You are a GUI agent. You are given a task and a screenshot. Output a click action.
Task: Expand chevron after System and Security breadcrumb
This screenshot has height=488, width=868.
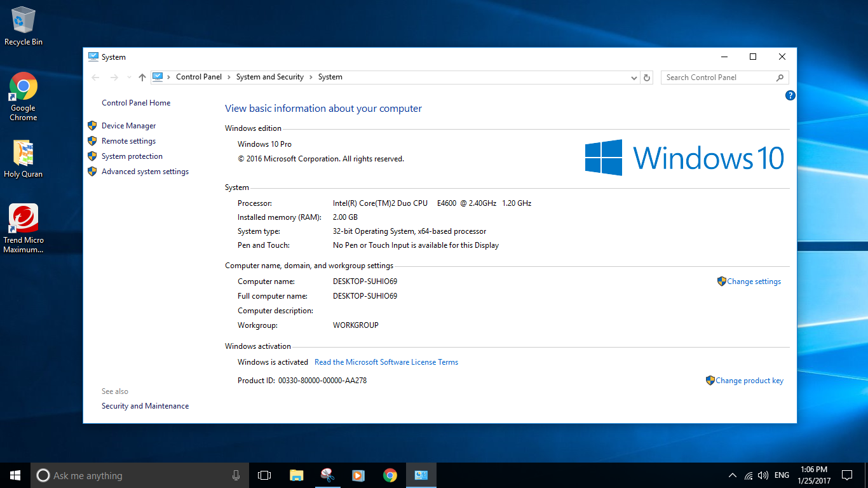tap(311, 77)
